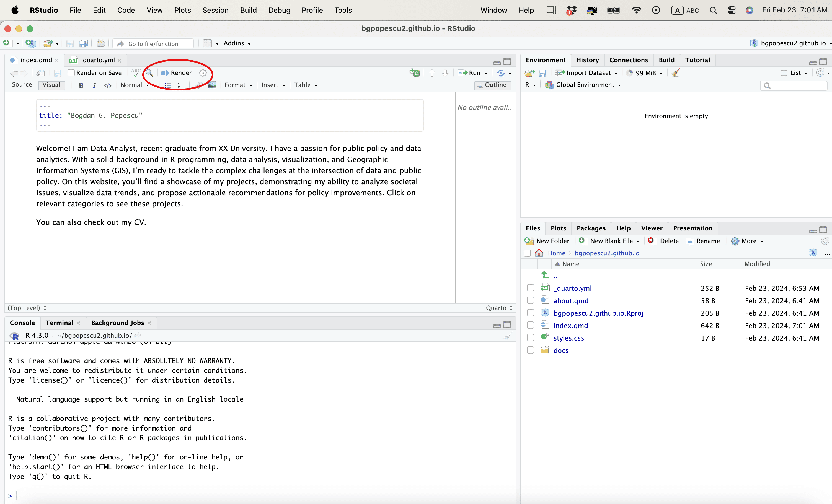Select the styles.css file checkbox
This screenshot has height=504, width=832.
click(x=531, y=337)
